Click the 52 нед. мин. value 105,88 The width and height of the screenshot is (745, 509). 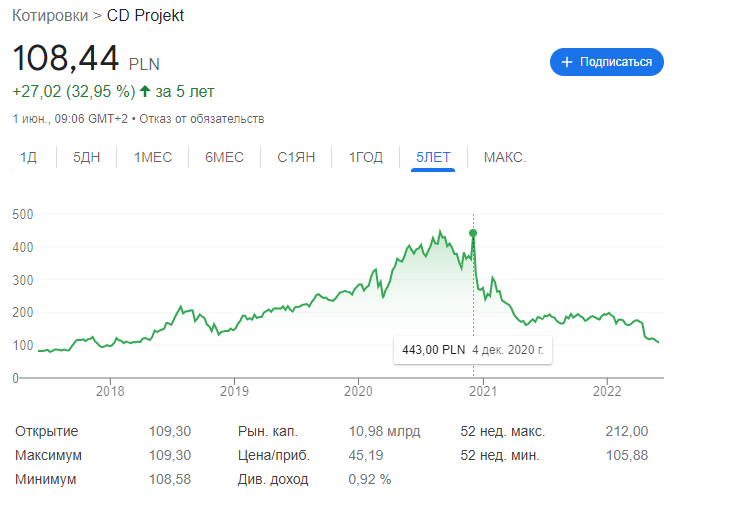(x=627, y=455)
